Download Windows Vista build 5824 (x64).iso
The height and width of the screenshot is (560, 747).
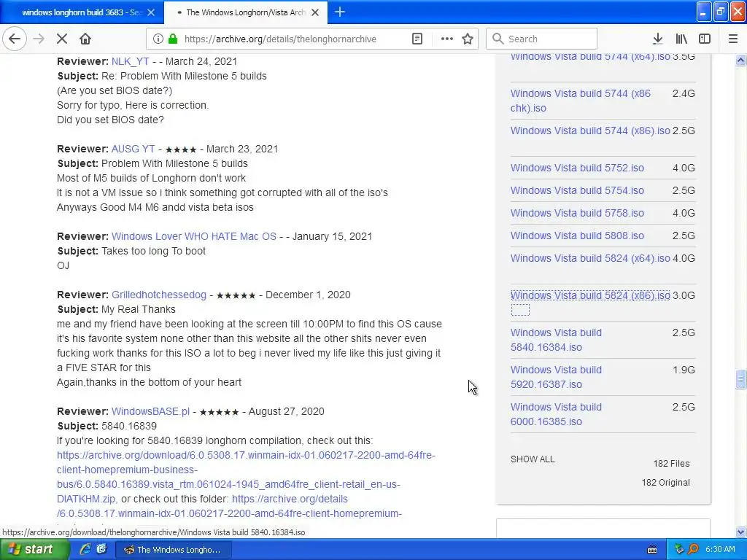590,258
